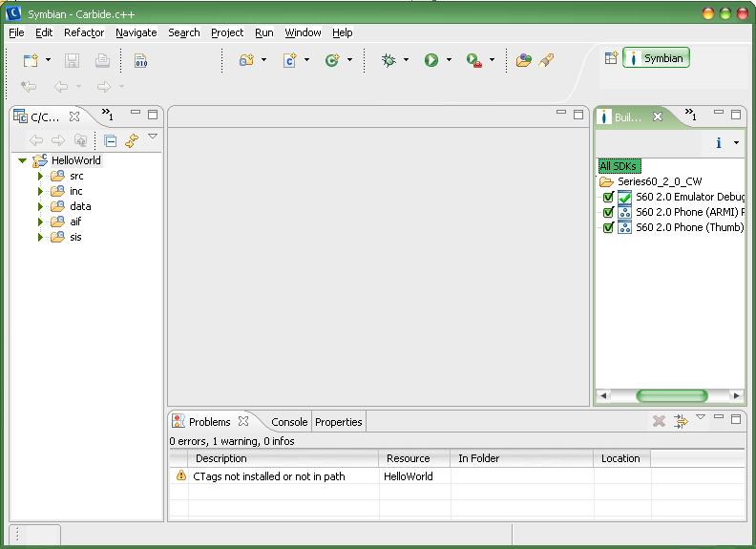
Task: Sort by the Description column header
Action: pyautogui.click(x=283, y=458)
